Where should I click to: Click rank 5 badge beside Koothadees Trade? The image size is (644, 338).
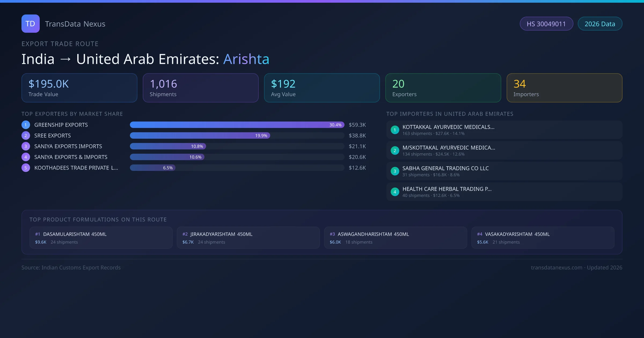click(x=26, y=168)
